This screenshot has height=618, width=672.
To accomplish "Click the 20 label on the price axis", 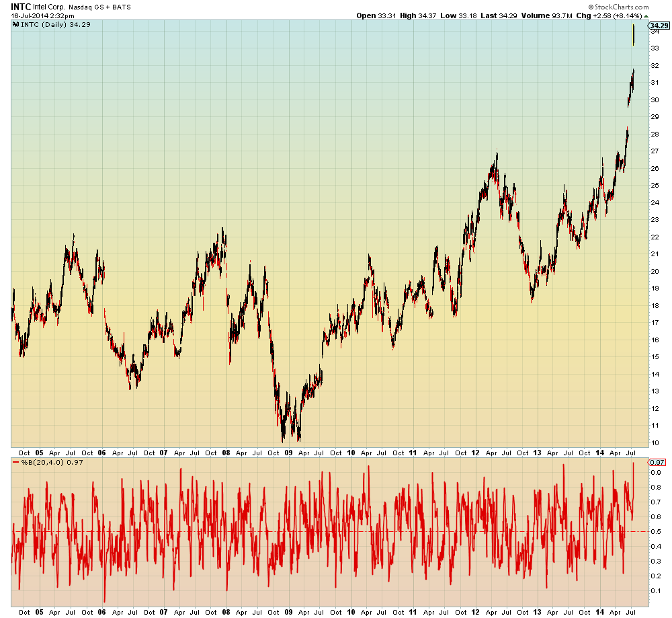I will (x=655, y=271).
